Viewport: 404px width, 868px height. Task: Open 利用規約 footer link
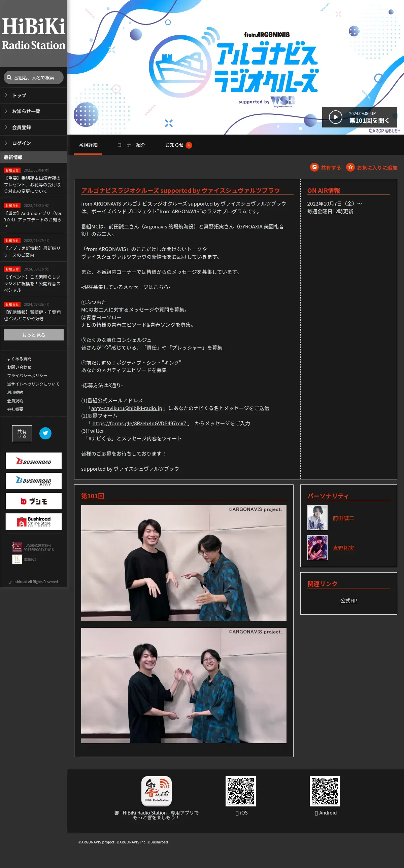[x=15, y=393]
